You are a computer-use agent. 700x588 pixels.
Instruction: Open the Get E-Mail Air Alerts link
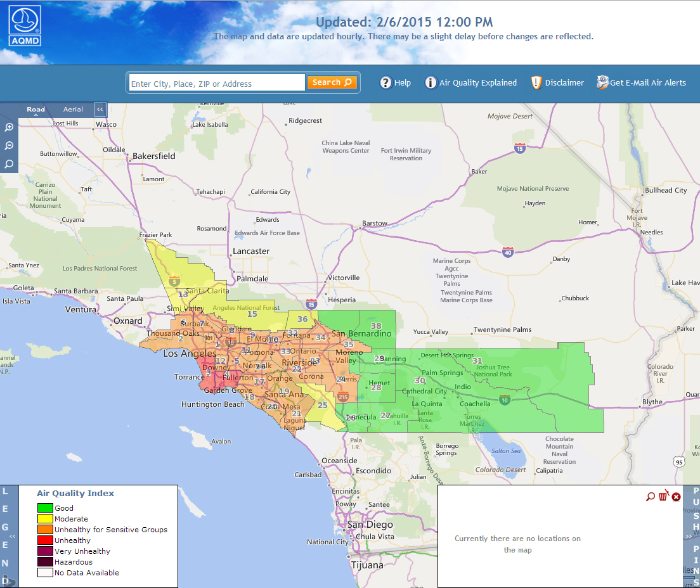pos(648,83)
